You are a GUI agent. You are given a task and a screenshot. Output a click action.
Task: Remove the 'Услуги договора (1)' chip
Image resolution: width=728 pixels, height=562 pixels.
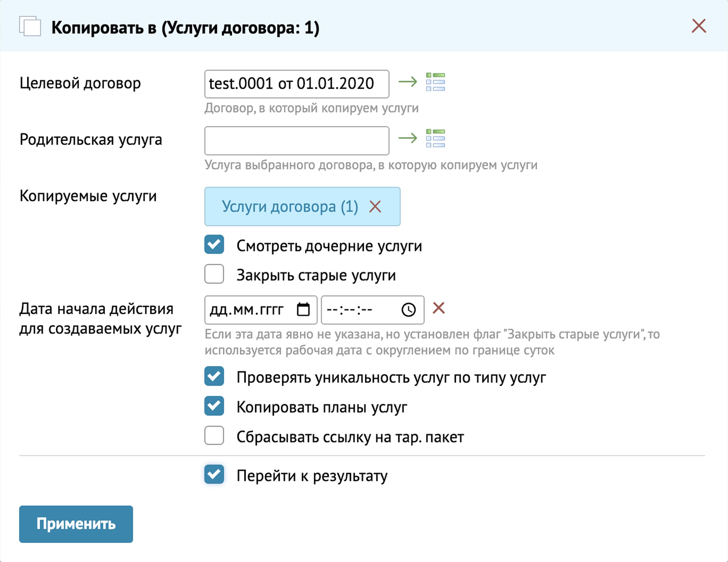(375, 207)
